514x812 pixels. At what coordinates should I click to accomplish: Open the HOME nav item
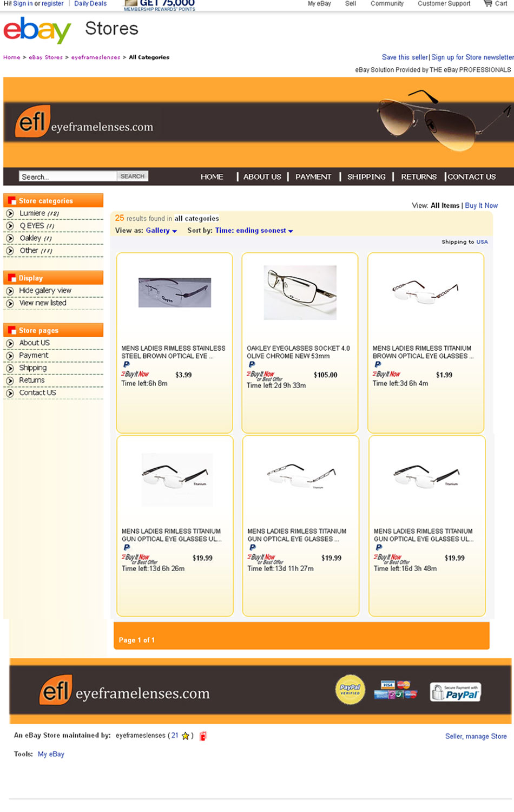click(212, 176)
